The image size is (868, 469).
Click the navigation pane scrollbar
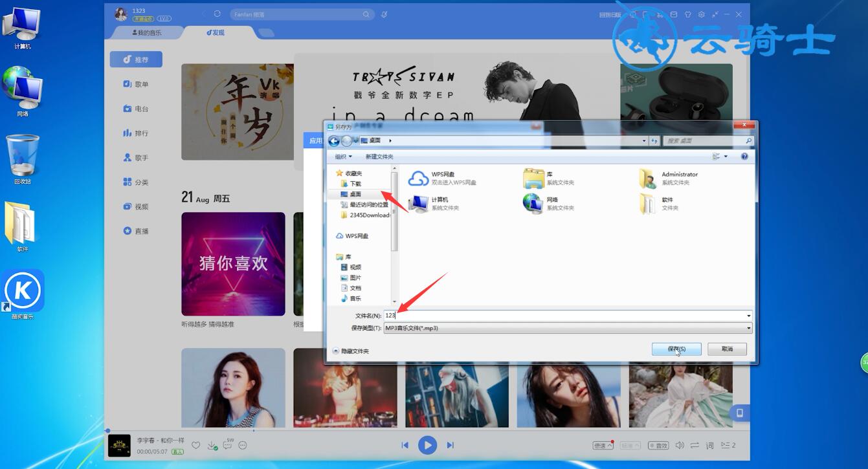pyautogui.click(x=395, y=210)
